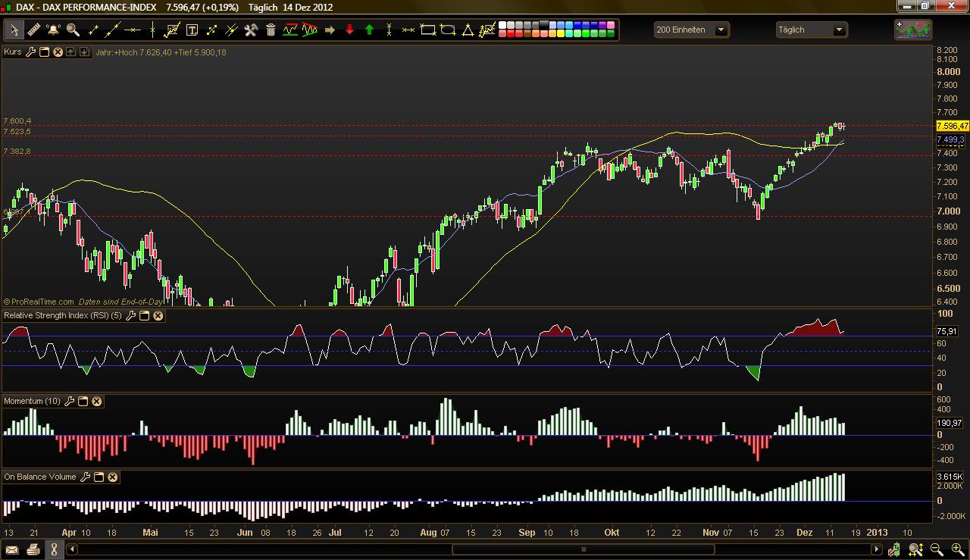Click the horizontal time scrollbar thumb
The image size is (970, 560).
pos(583,549)
